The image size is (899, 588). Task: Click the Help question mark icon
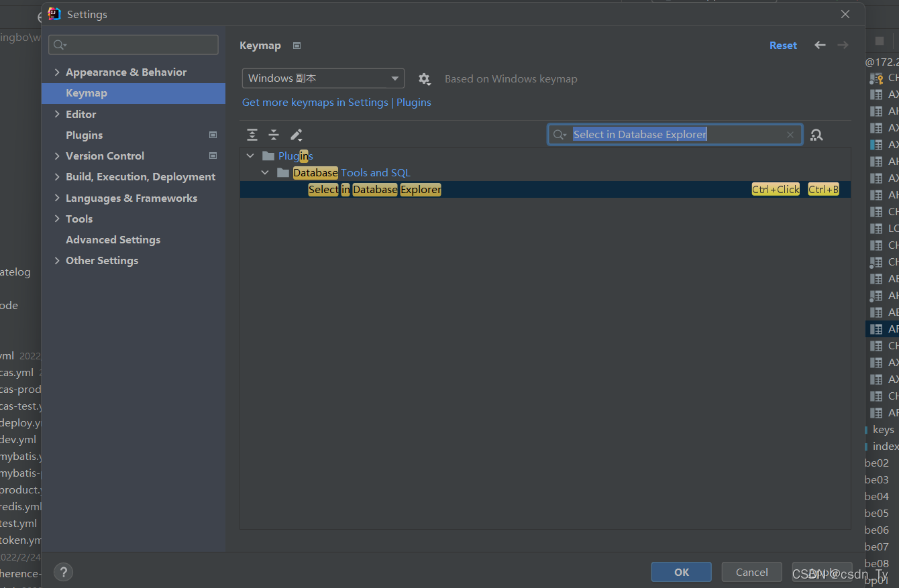63,572
